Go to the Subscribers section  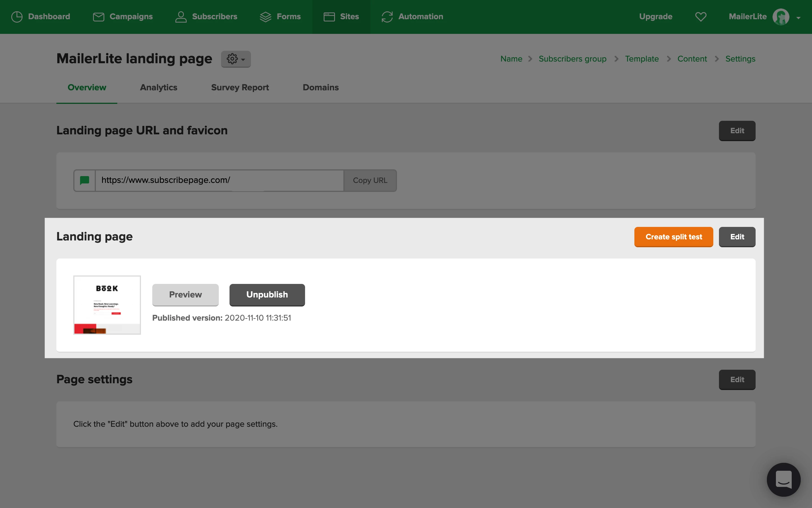tap(206, 16)
